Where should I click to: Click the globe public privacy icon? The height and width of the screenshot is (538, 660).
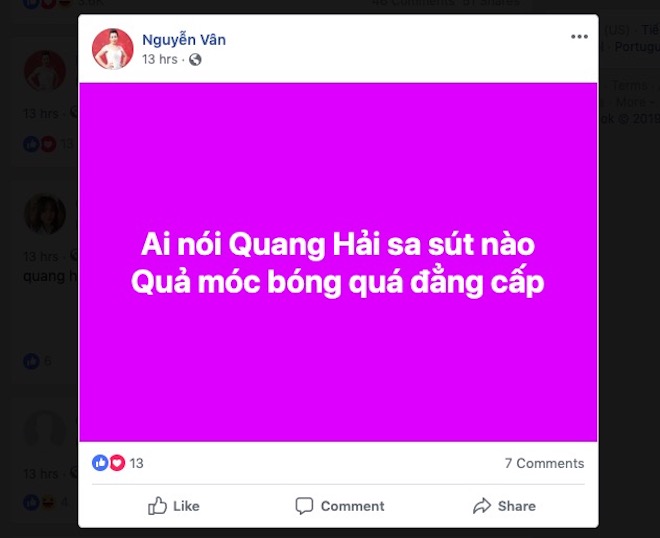tap(195, 60)
